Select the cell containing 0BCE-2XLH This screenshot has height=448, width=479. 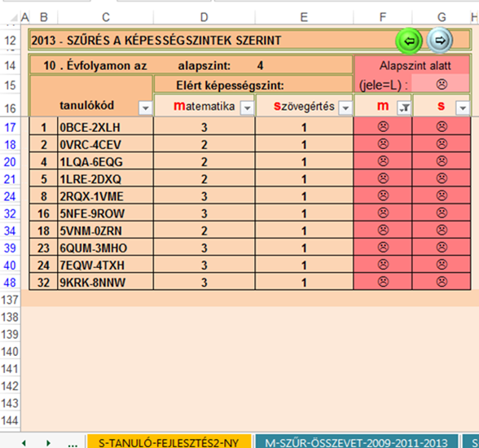(105, 127)
